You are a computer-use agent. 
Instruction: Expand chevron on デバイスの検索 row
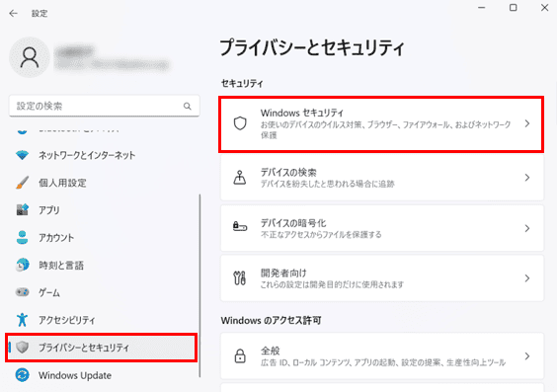point(527,178)
